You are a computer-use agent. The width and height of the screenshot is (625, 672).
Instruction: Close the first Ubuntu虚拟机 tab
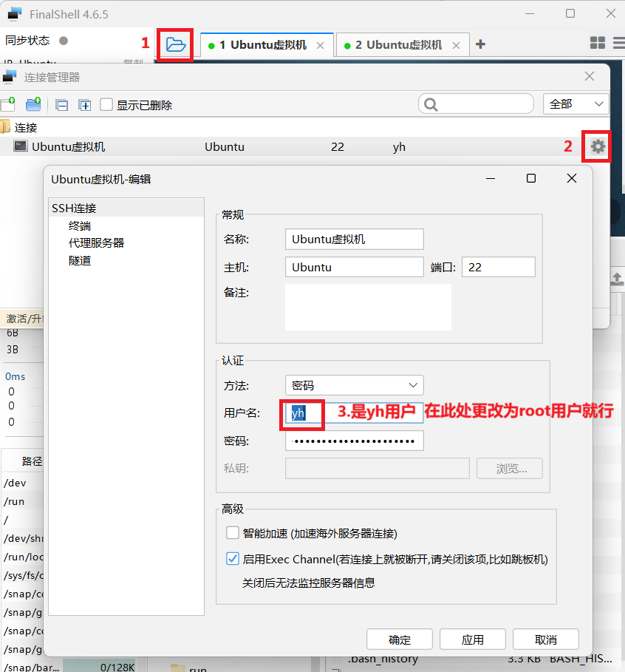[320, 45]
